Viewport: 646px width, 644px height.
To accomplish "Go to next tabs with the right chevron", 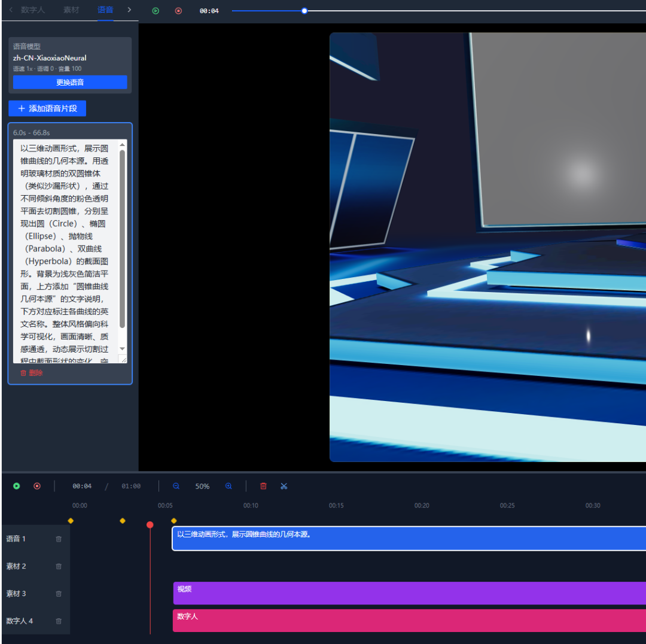I will [x=129, y=10].
